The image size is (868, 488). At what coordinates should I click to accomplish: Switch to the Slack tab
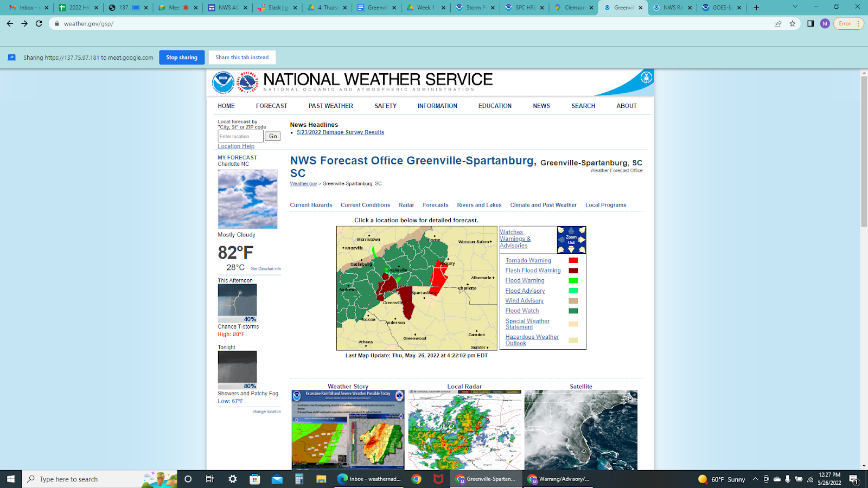[x=278, y=8]
